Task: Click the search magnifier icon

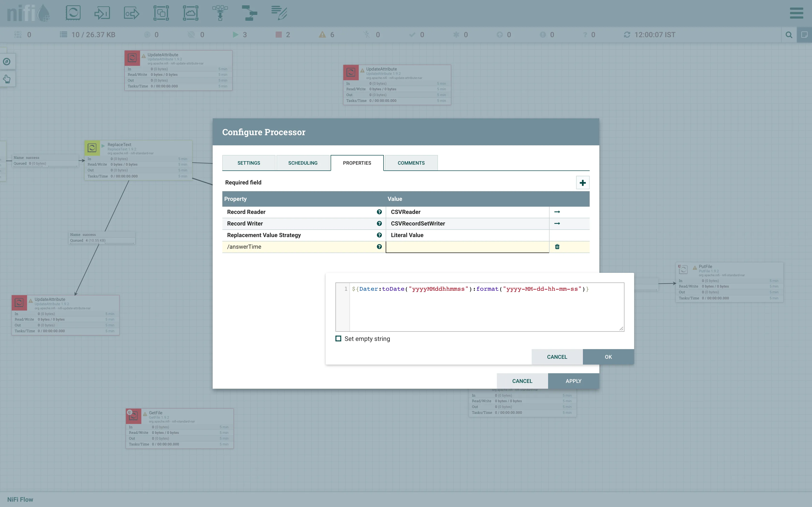Action: click(x=789, y=35)
